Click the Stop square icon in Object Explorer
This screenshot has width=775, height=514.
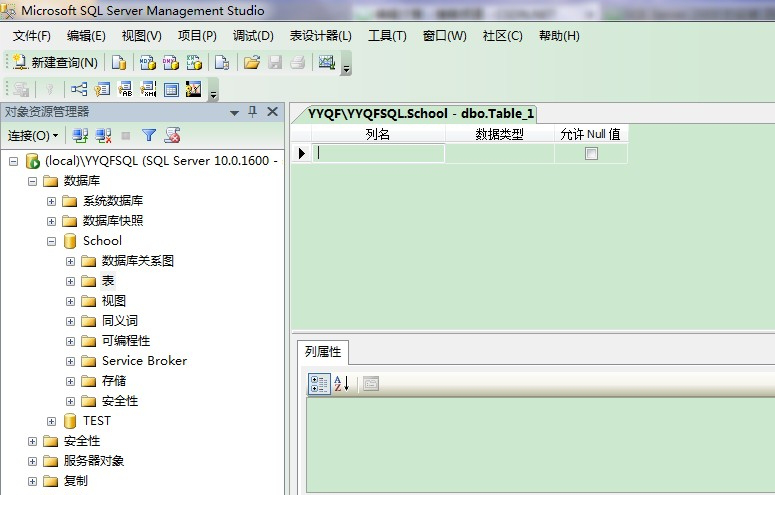pos(126,135)
